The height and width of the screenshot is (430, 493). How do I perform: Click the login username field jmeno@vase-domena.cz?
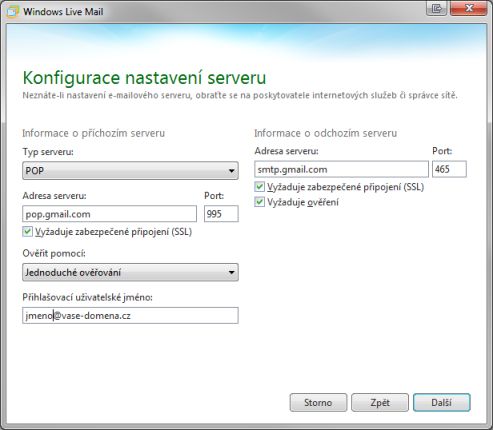pyautogui.click(x=130, y=315)
